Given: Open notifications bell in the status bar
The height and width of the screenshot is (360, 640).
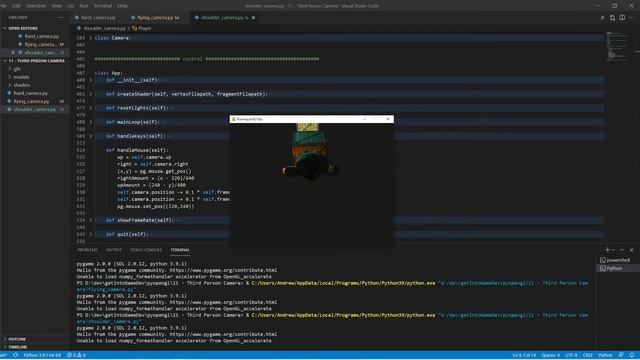Looking at the screenshot, I should point(632,355).
